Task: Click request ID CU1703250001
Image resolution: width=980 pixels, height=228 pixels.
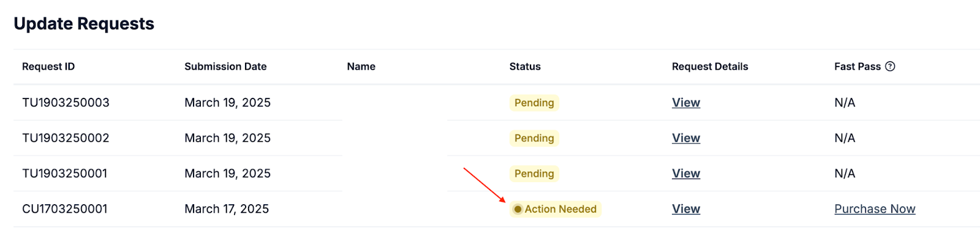Action: (65, 209)
